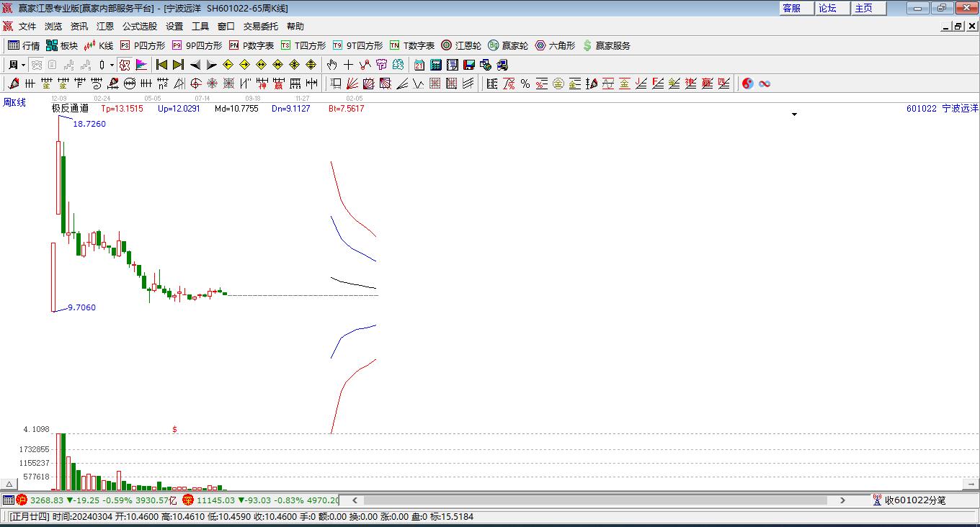Expand the candlestick style dropdown arrow

tap(112, 65)
